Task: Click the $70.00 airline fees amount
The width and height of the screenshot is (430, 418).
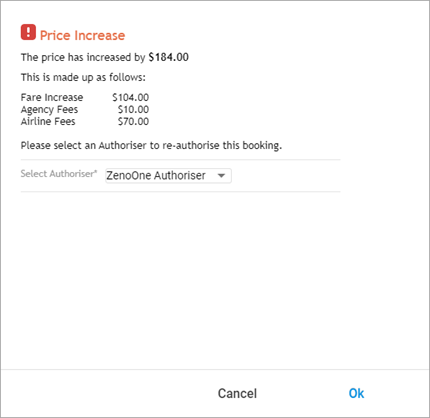Action: pyautogui.click(x=133, y=121)
